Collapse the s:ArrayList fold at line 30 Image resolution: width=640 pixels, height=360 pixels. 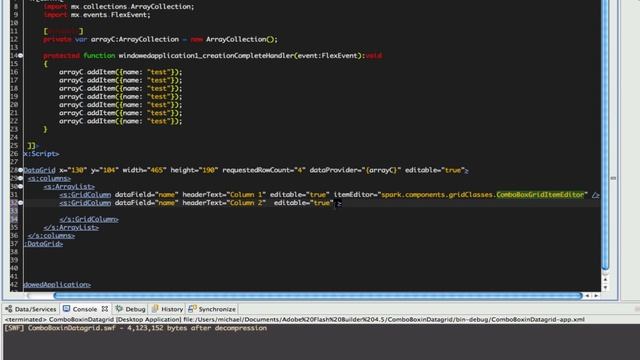[x=20, y=187]
